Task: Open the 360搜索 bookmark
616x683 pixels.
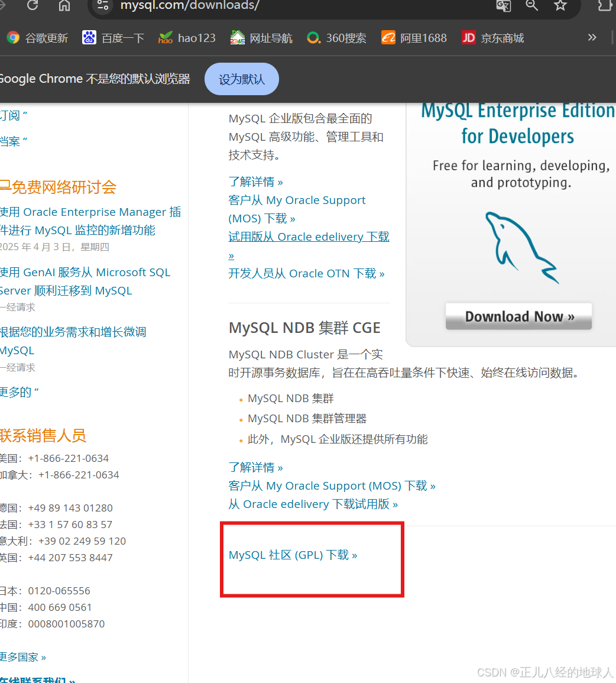Action: (x=336, y=38)
